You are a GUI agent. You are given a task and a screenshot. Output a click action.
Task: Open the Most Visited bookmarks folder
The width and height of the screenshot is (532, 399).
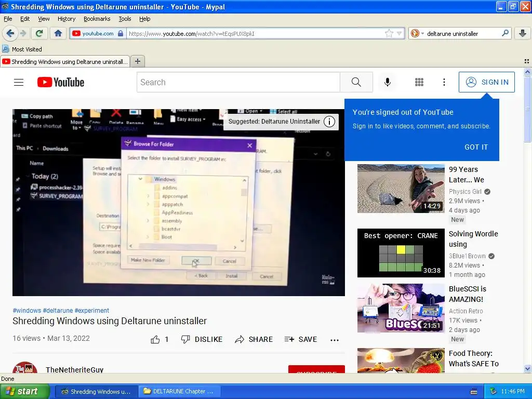coord(22,49)
